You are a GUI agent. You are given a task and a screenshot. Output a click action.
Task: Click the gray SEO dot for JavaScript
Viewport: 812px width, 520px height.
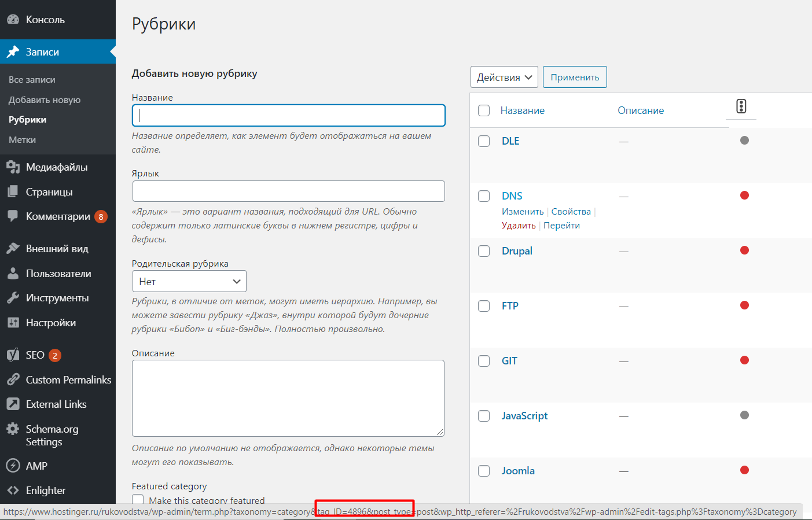coord(744,415)
